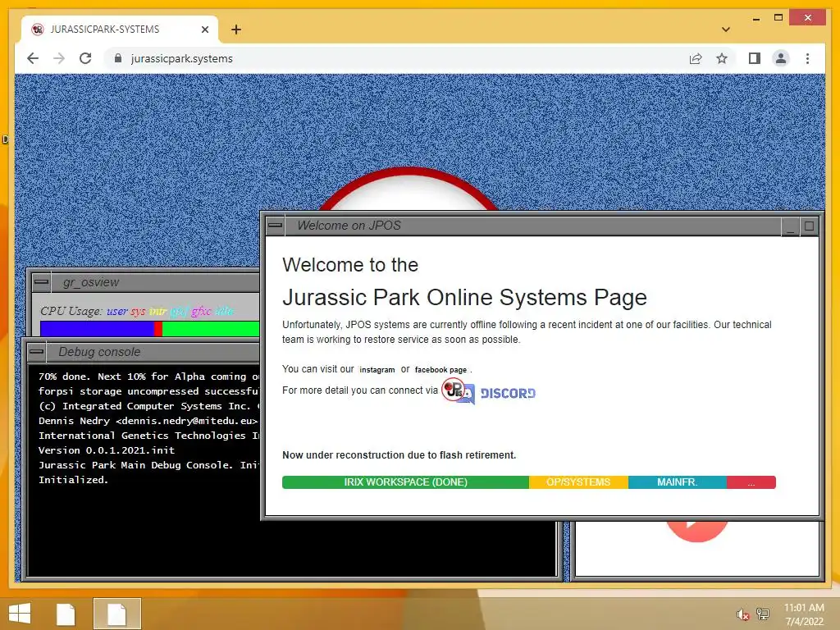Image resolution: width=840 pixels, height=630 pixels.
Task: Click the Initialized. console line
Action: click(73, 479)
